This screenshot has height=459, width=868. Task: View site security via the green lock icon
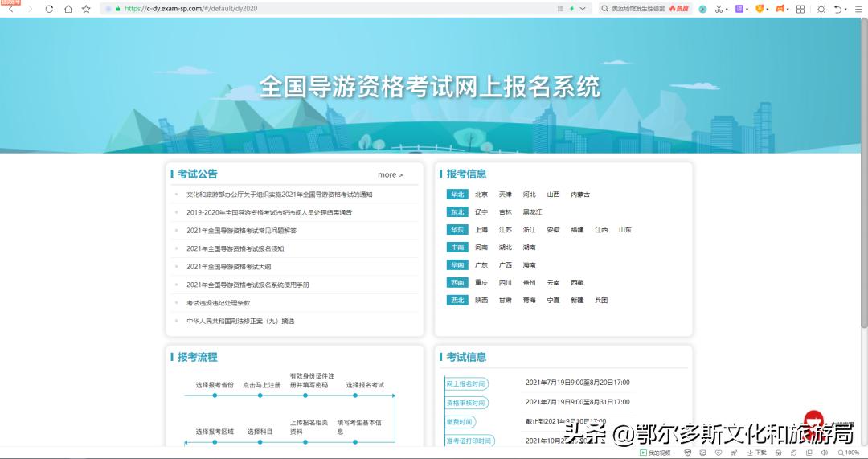click(117, 9)
